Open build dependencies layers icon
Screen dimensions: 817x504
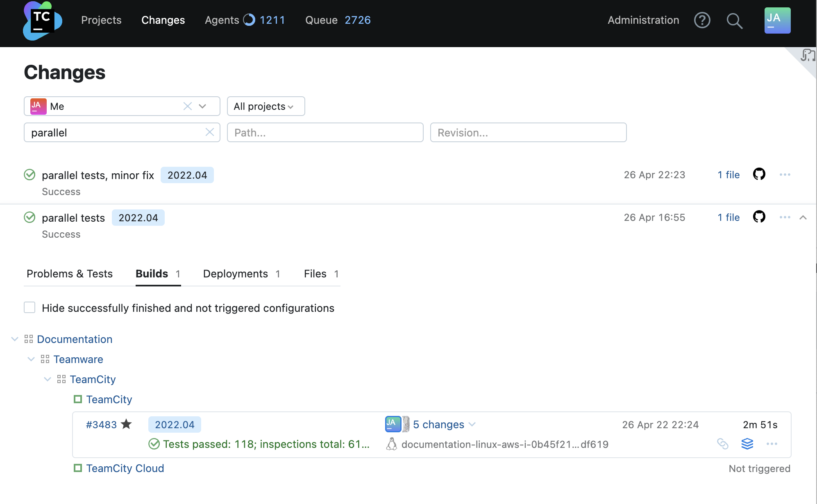[x=747, y=444]
